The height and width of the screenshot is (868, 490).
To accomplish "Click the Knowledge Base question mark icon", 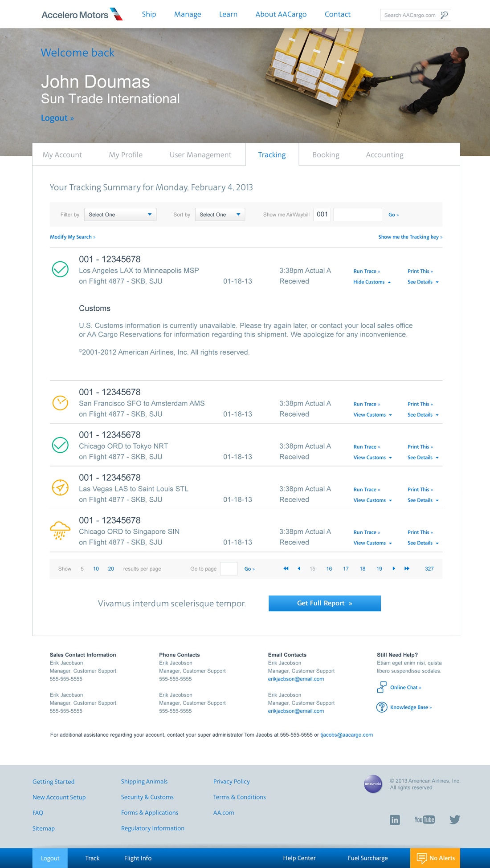I will (x=382, y=707).
